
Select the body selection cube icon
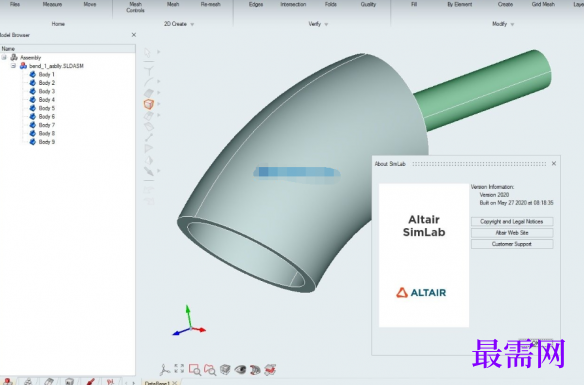coord(149,104)
